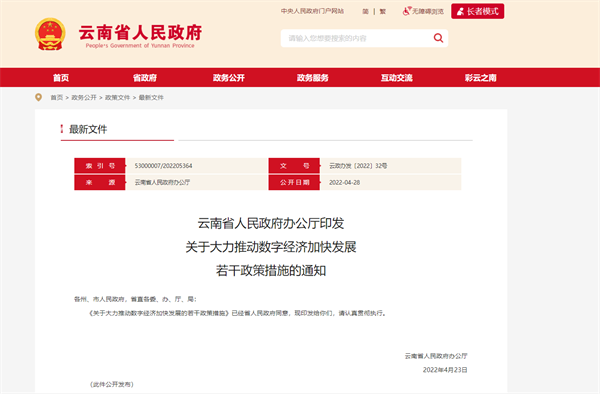Click the breadcrumb location pin icon

tap(38, 98)
